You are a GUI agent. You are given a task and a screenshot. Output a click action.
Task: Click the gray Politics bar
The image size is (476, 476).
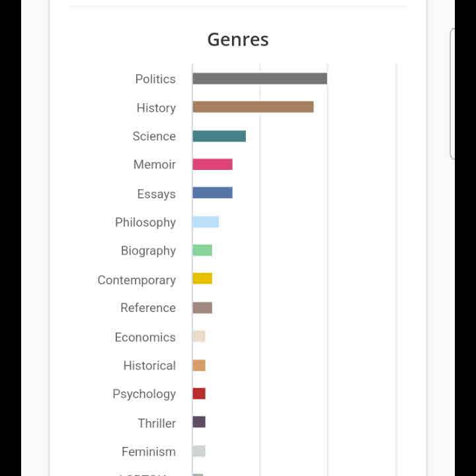260,79
